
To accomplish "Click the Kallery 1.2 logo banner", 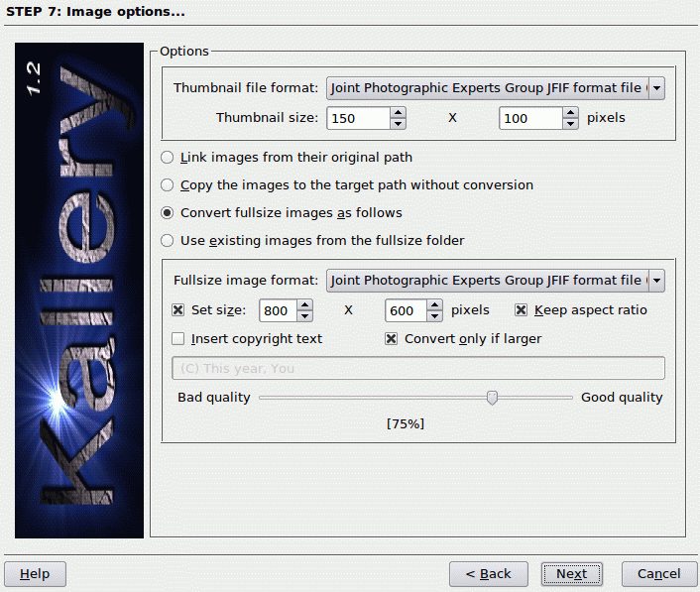I will (80, 290).
